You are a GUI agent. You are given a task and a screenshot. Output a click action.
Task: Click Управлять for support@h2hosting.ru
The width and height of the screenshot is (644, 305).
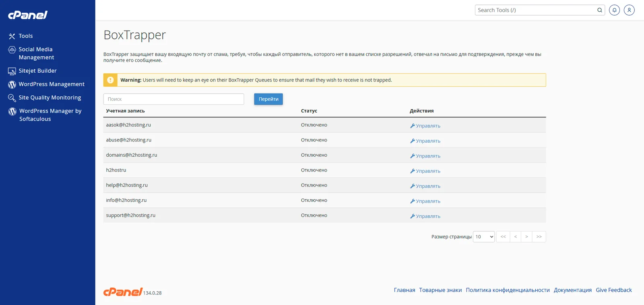point(428,216)
